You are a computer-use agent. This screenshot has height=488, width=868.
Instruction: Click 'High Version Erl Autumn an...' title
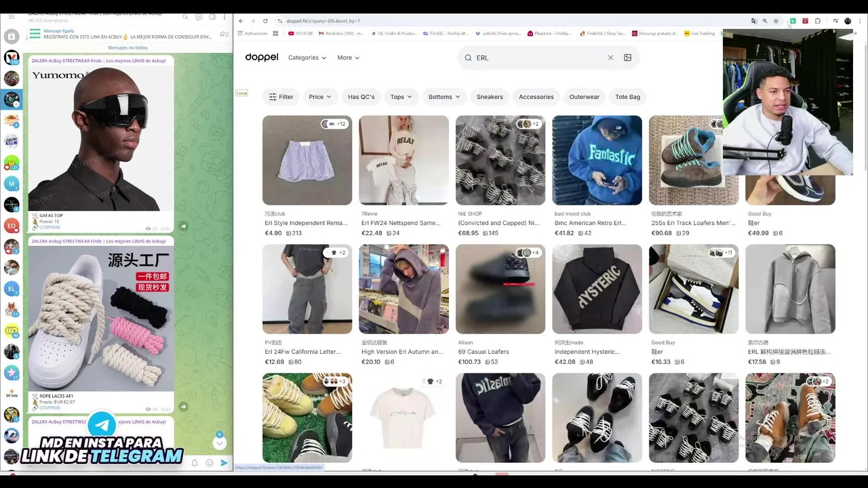click(x=402, y=352)
